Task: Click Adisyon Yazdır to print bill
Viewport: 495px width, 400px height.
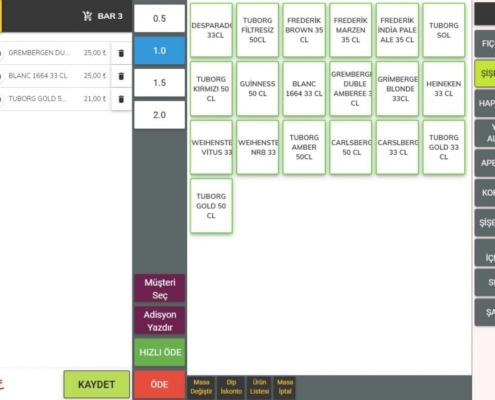Action: pos(160,321)
